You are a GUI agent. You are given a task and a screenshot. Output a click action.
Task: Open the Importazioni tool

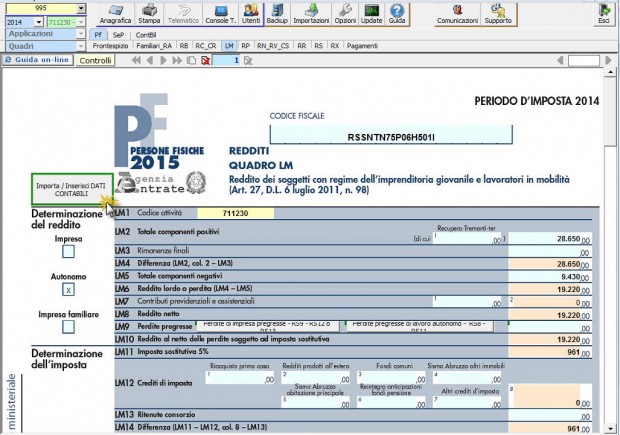[x=311, y=14]
